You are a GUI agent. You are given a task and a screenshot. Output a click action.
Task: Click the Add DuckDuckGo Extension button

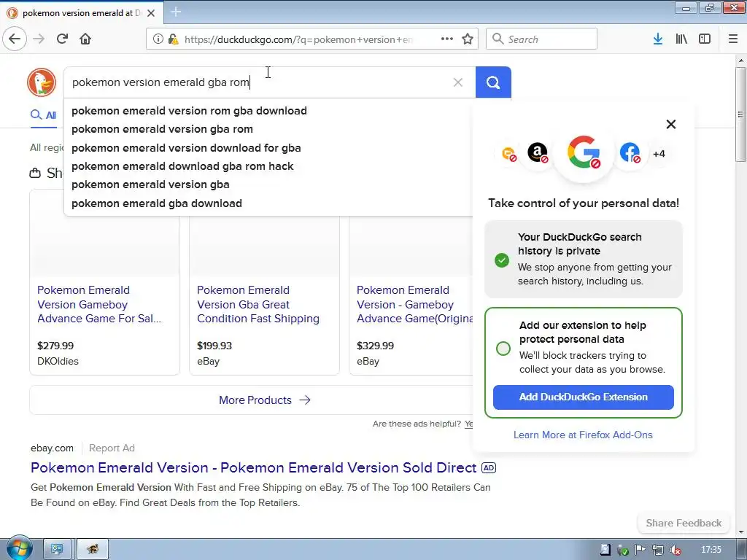(583, 397)
